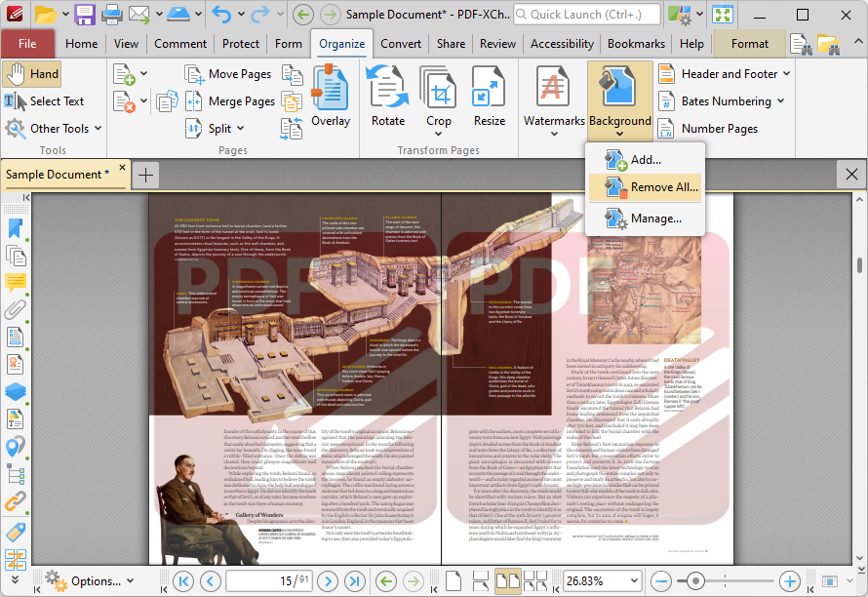Open the Bookmarks pane icon in sidebar
The height and width of the screenshot is (597, 868).
16,228
